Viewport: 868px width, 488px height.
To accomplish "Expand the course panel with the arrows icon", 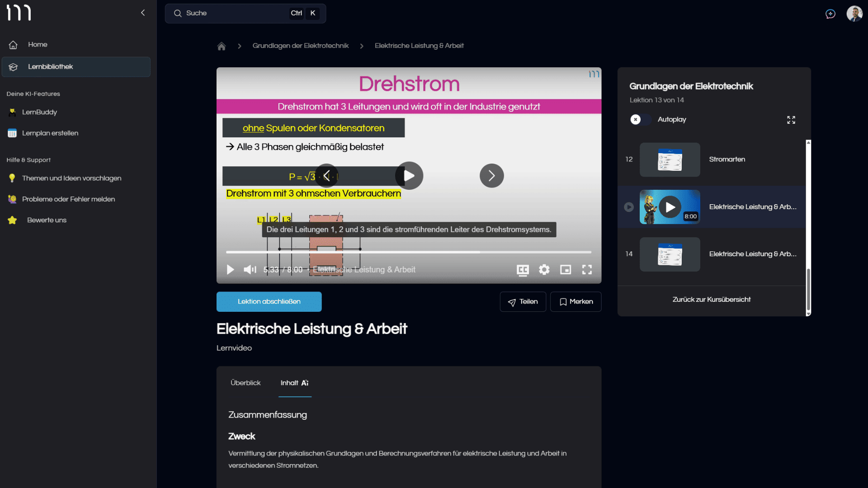I will 791,120.
